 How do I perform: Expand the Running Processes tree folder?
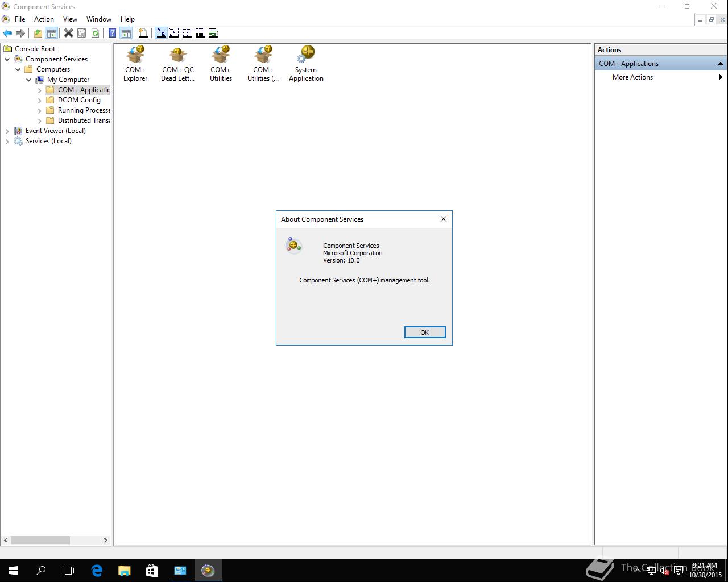pyautogui.click(x=40, y=110)
